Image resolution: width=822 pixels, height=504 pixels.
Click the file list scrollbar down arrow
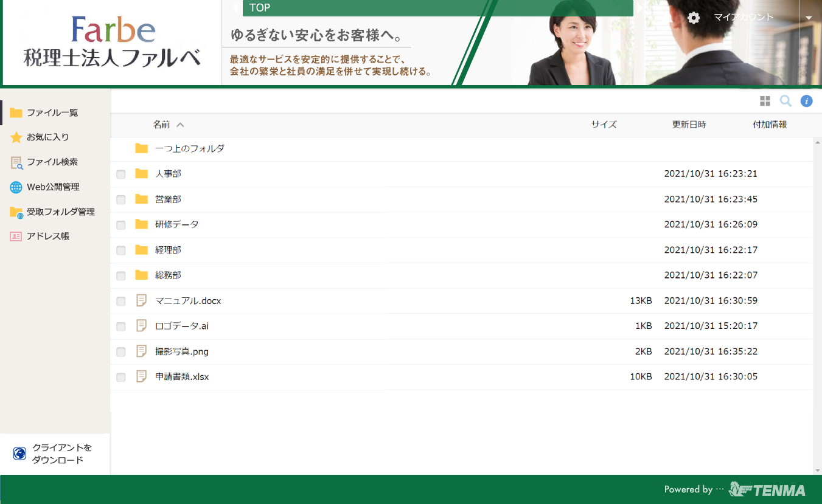click(x=817, y=471)
